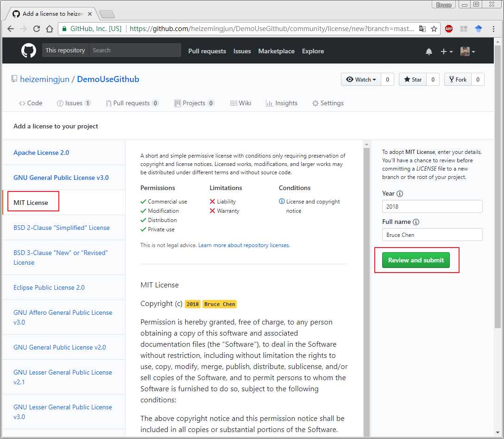Click the secure lock icon in address bar
The image size is (504, 439).
64,29
